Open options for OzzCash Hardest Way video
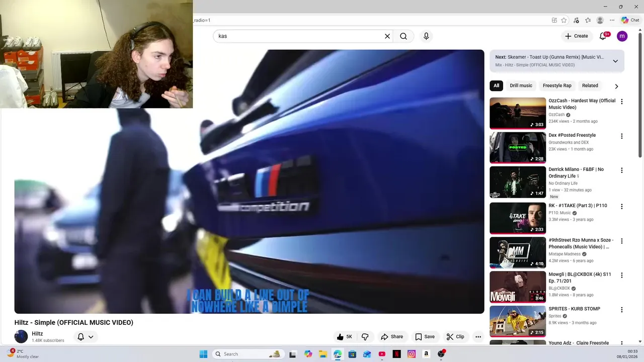The width and height of the screenshot is (644, 362). pyautogui.click(x=622, y=102)
